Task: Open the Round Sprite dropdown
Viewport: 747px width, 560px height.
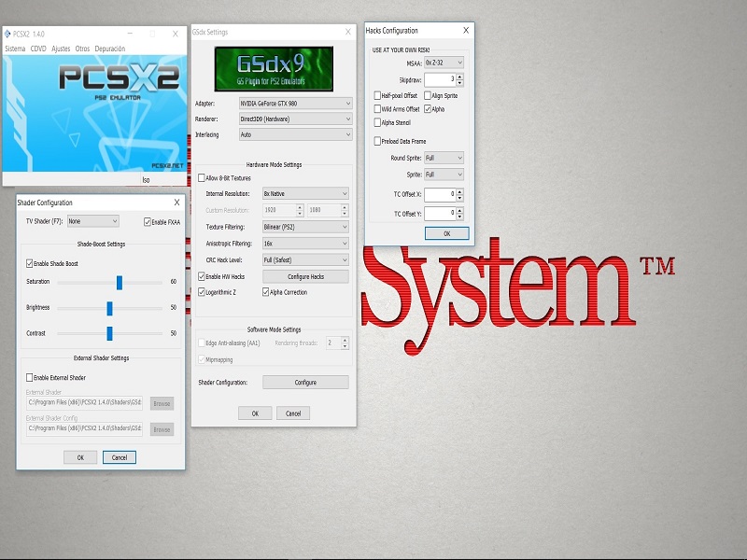Action: 444,158
